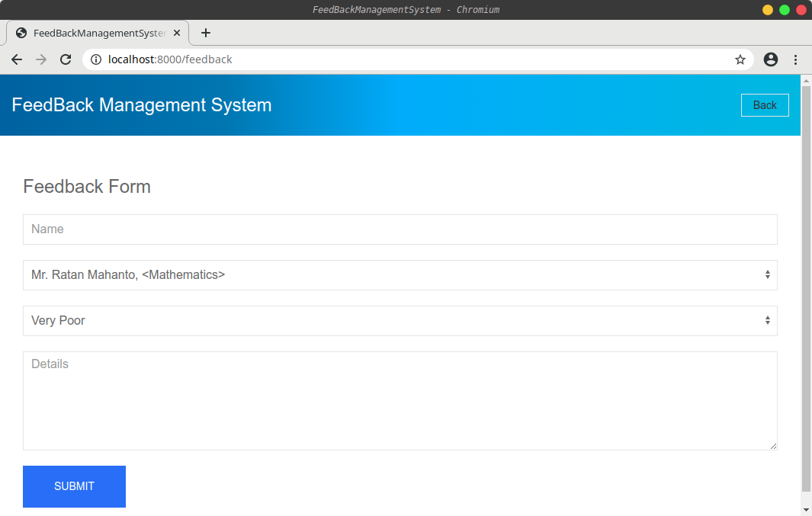Viewport: 812px width, 516px height.
Task: Click the Back button in the header
Action: pos(765,104)
